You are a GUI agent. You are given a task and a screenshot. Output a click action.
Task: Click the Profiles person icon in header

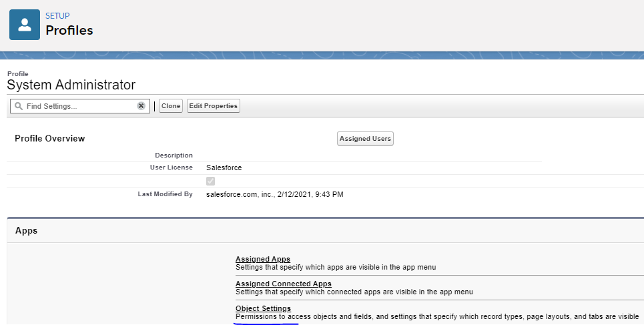24,25
